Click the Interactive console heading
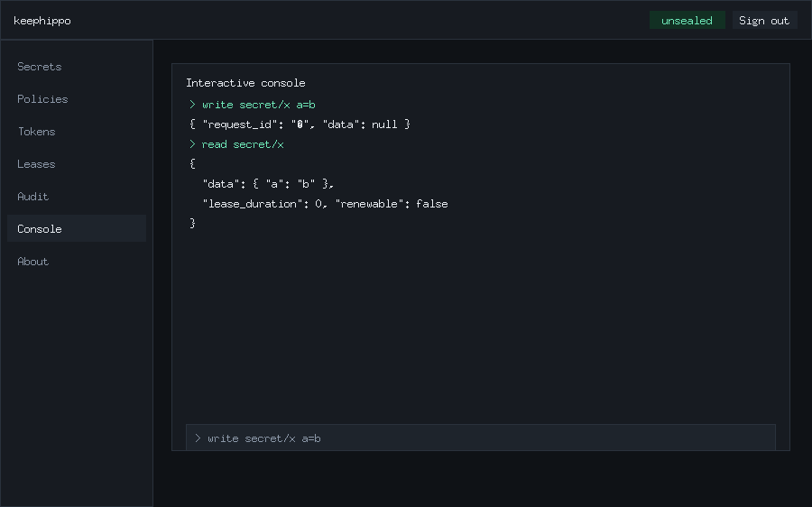This screenshot has height=507, width=812. [245, 83]
